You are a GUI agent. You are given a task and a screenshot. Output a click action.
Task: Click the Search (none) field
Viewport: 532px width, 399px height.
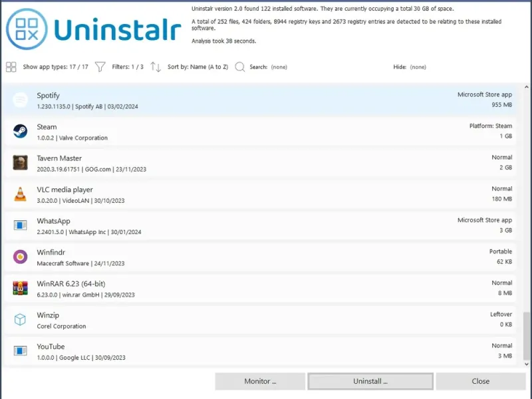(x=269, y=67)
